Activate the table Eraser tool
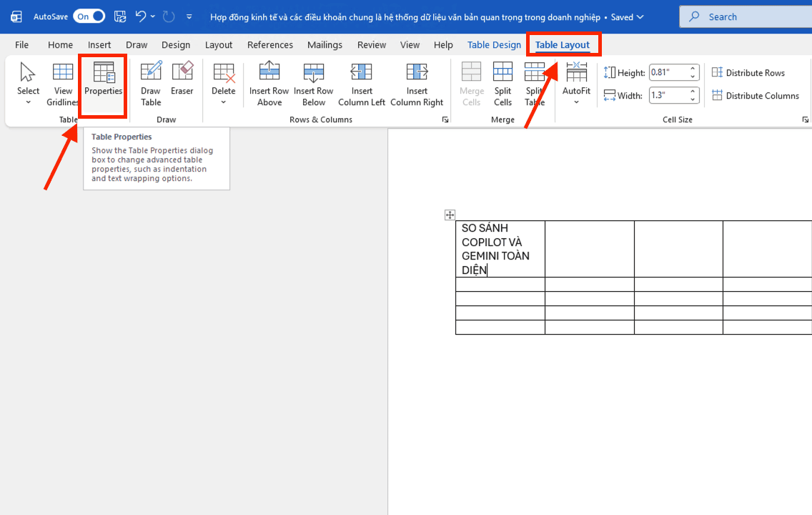 (182, 79)
